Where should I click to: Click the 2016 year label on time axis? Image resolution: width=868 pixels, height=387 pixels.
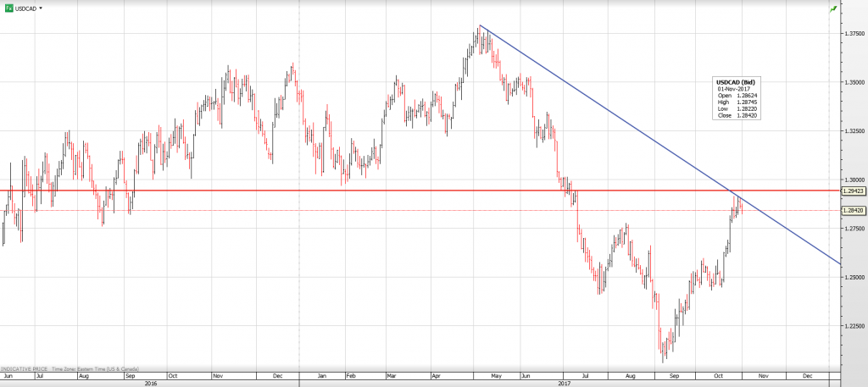point(151,383)
